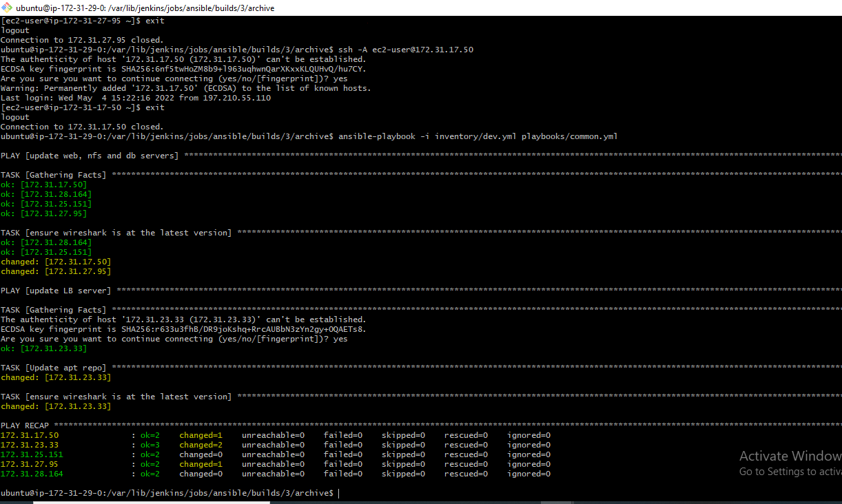Click 'ok=3' in the 172.31.23.33 recap row
The height and width of the screenshot is (504, 842).
tap(150, 445)
